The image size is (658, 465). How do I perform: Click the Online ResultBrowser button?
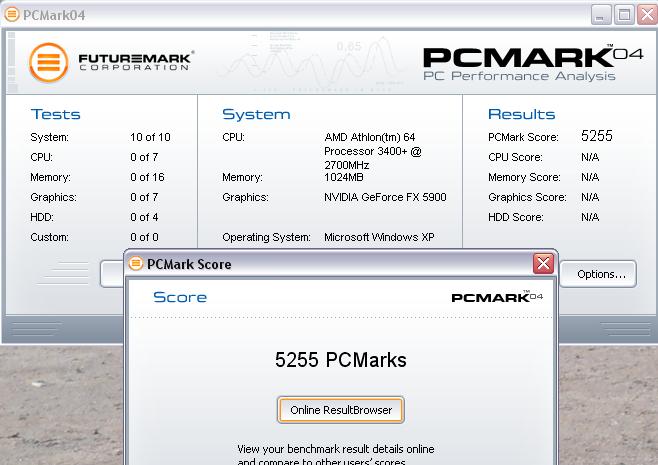340,410
